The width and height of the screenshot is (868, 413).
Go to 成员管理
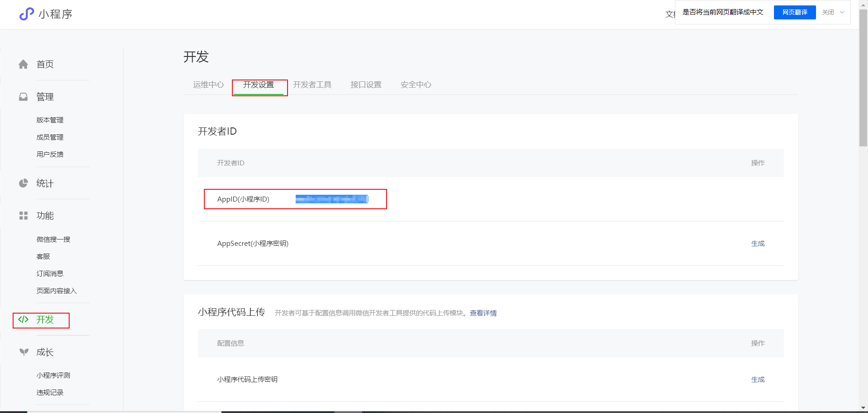pyautogui.click(x=50, y=137)
